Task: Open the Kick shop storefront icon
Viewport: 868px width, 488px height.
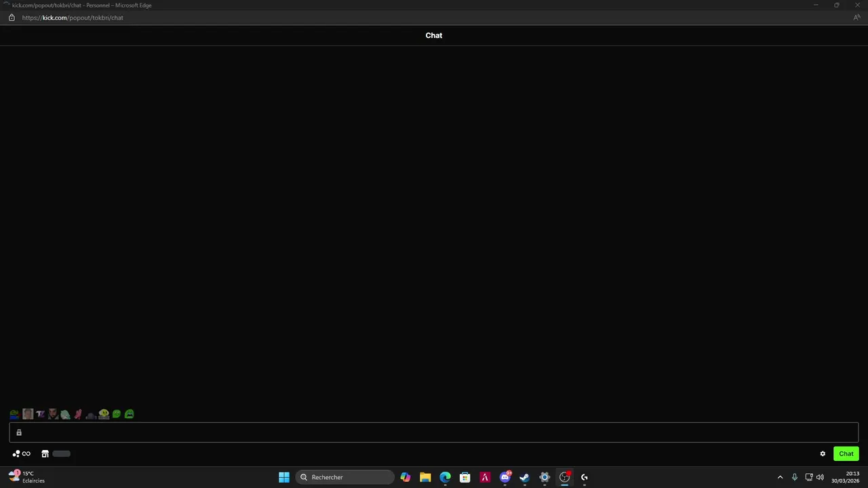Action: 45,454
